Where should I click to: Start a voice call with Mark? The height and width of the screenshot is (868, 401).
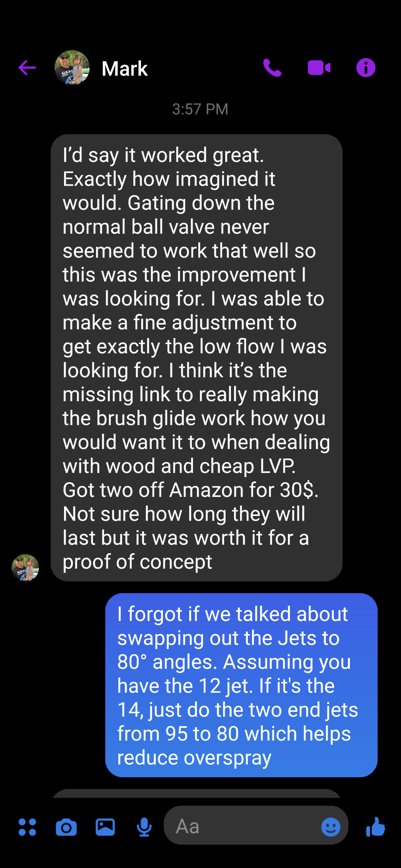tap(272, 67)
